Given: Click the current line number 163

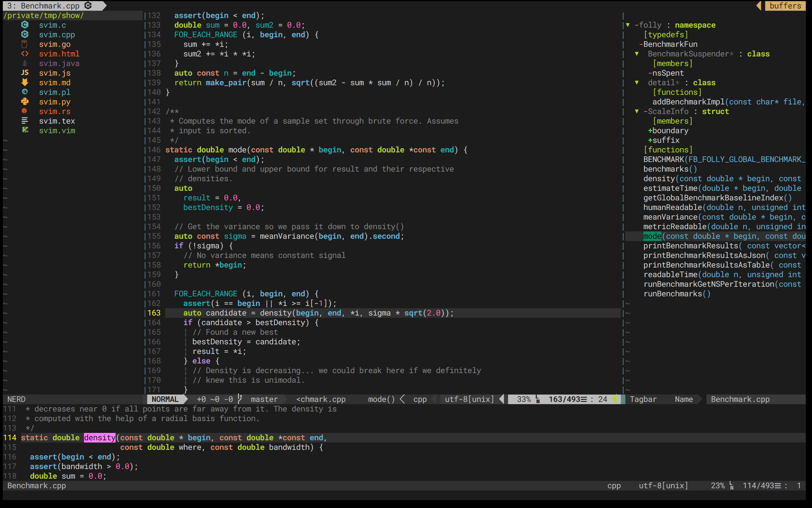Looking at the screenshot, I should (x=154, y=313).
